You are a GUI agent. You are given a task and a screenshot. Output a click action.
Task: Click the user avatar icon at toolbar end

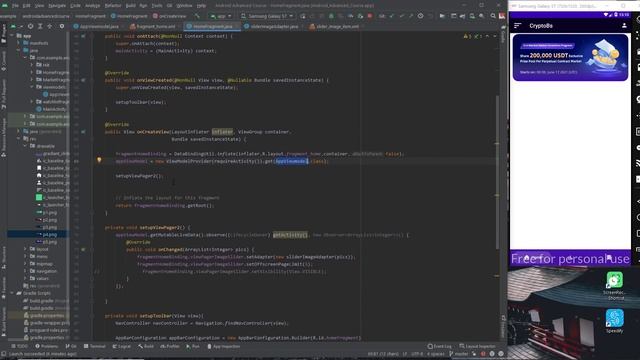pyautogui.click(x=502, y=16)
